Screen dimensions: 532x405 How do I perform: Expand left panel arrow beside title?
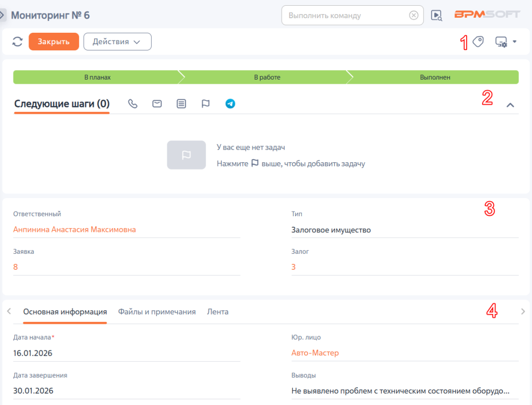(3, 15)
